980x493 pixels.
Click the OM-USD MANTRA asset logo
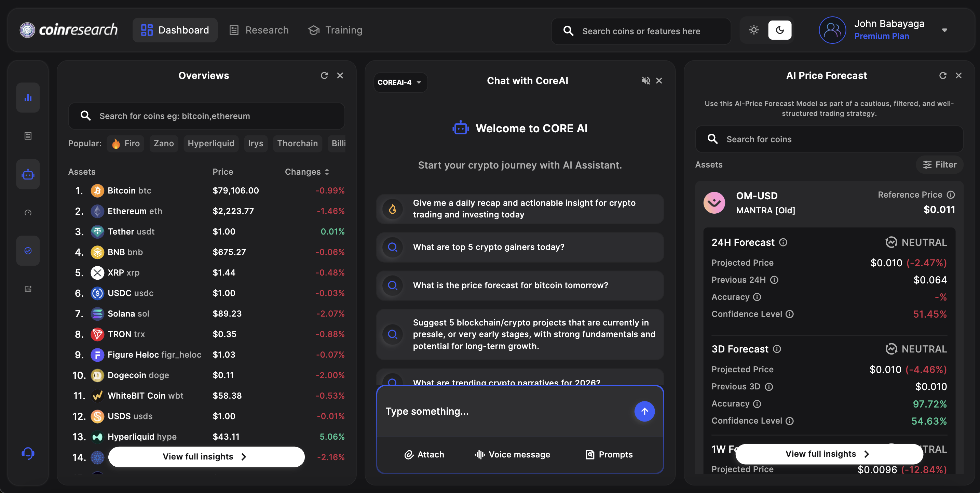click(714, 202)
